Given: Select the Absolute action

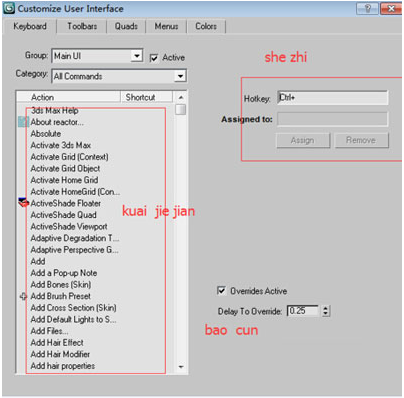Looking at the screenshot, I should pyautogui.click(x=46, y=134).
